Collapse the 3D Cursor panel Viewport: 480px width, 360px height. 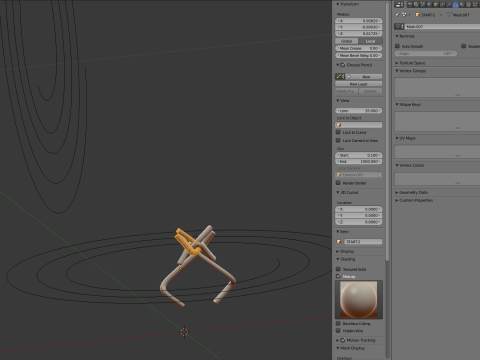tap(338, 192)
